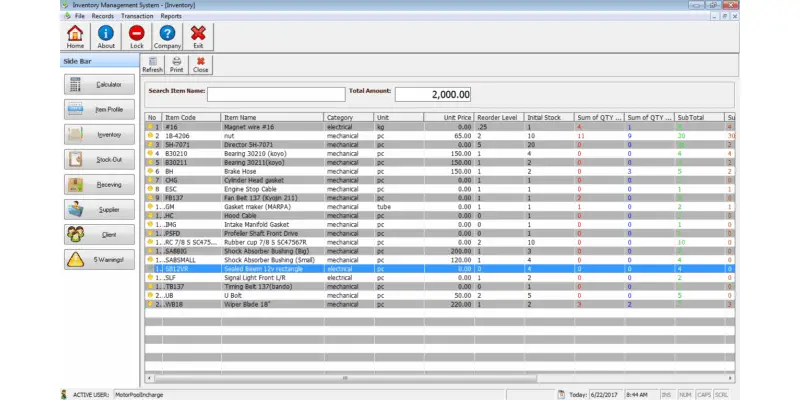Viewport: 800px width, 400px height.
Task: Select the highlighted Sealed Beam 12v rectangle row
Action: 440,268
